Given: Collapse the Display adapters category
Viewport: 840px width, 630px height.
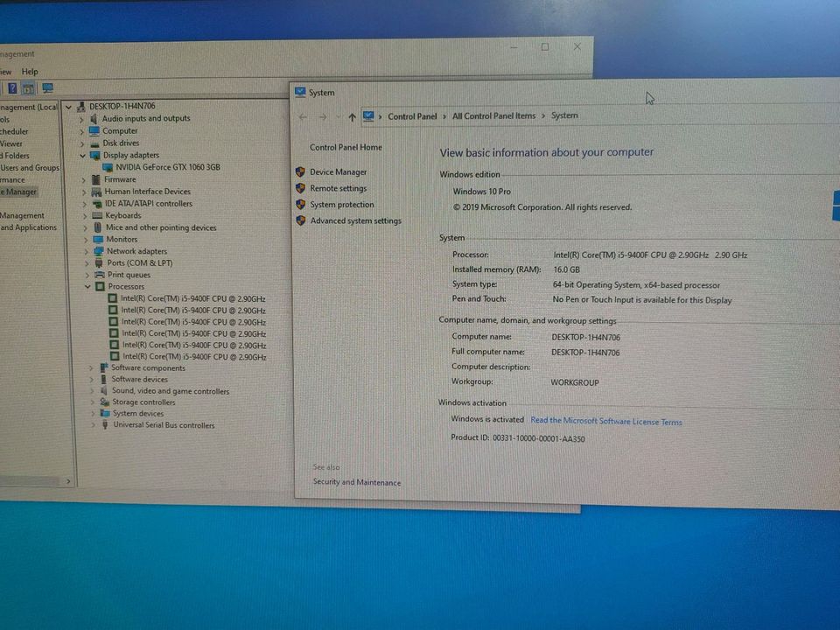Looking at the screenshot, I should tap(82, 156).
